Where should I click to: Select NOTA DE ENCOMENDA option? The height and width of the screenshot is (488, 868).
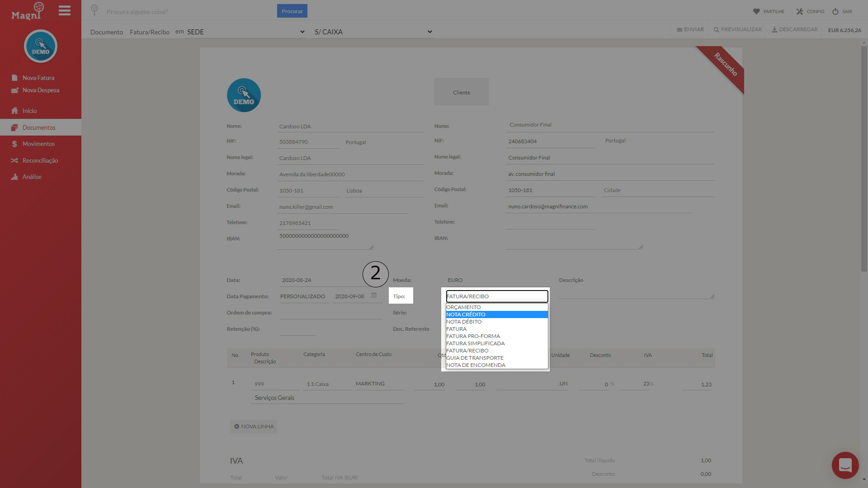pos(497,365)
